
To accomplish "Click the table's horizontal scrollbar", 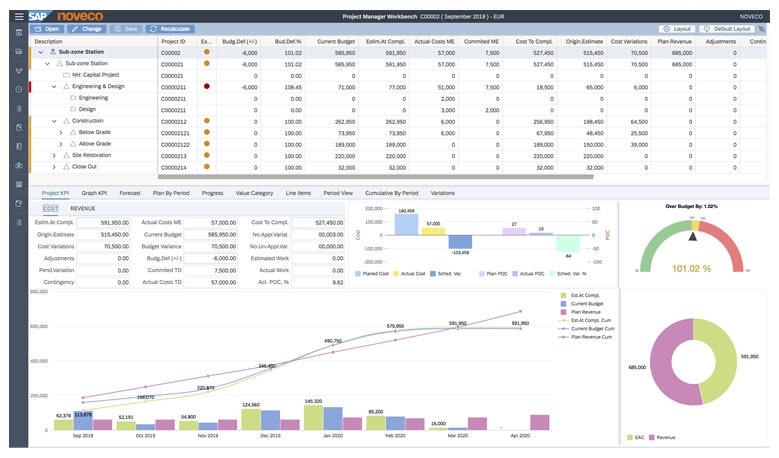I will 376,176.
